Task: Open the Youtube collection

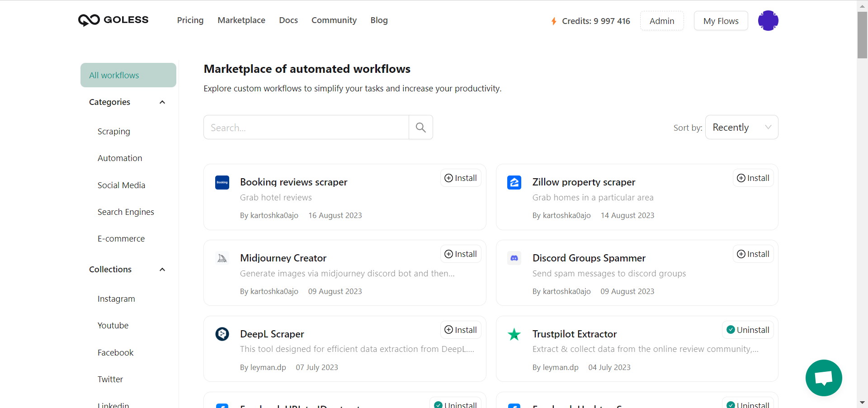Action: [x=113, y=326]
